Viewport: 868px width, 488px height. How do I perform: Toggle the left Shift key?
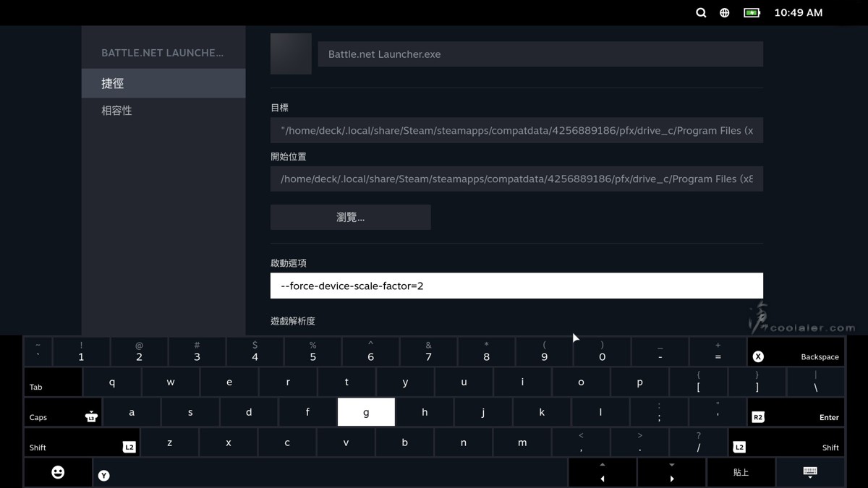tap(82, 442)
